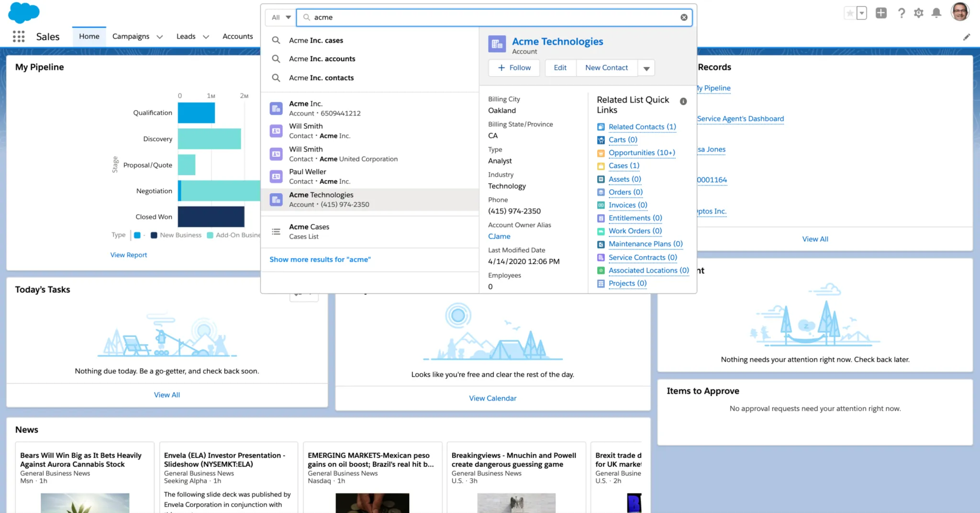Click the Edit Page pencil icon
This screenshot has width=980, height=513.
click(967, 36)
